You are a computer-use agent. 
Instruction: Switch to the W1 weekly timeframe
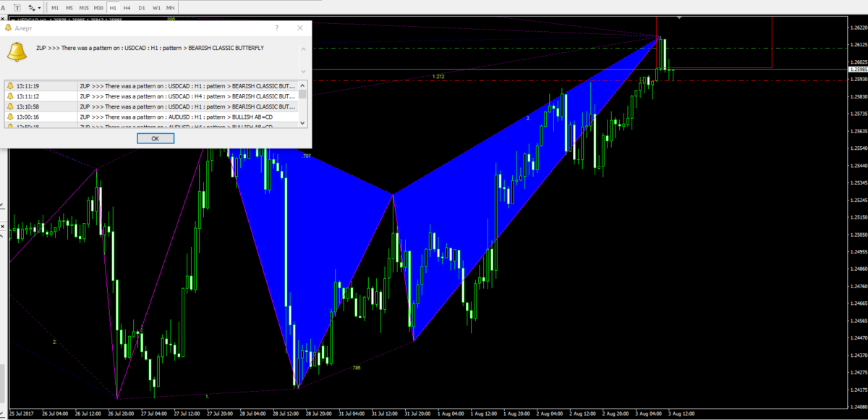pos(156,7)
